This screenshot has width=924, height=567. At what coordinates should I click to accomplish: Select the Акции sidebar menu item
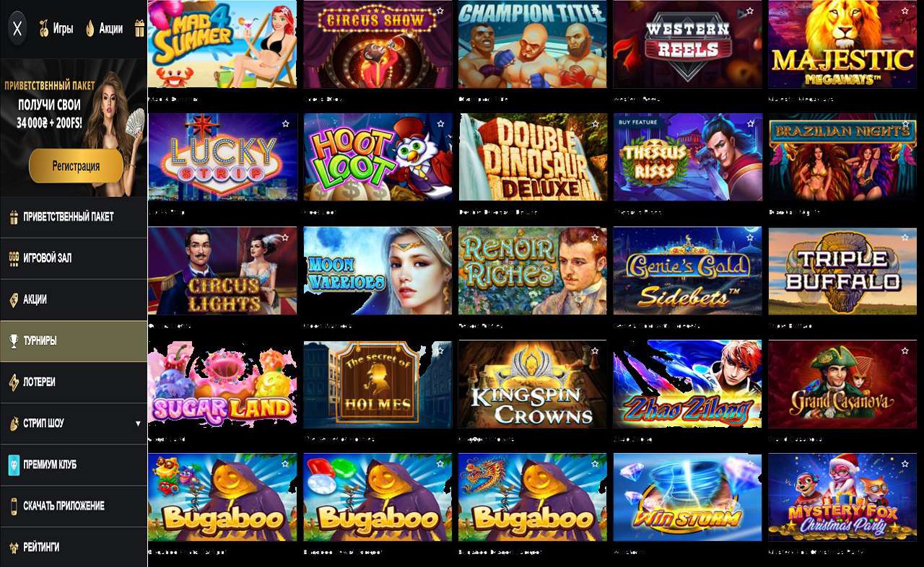coord(74,299)
